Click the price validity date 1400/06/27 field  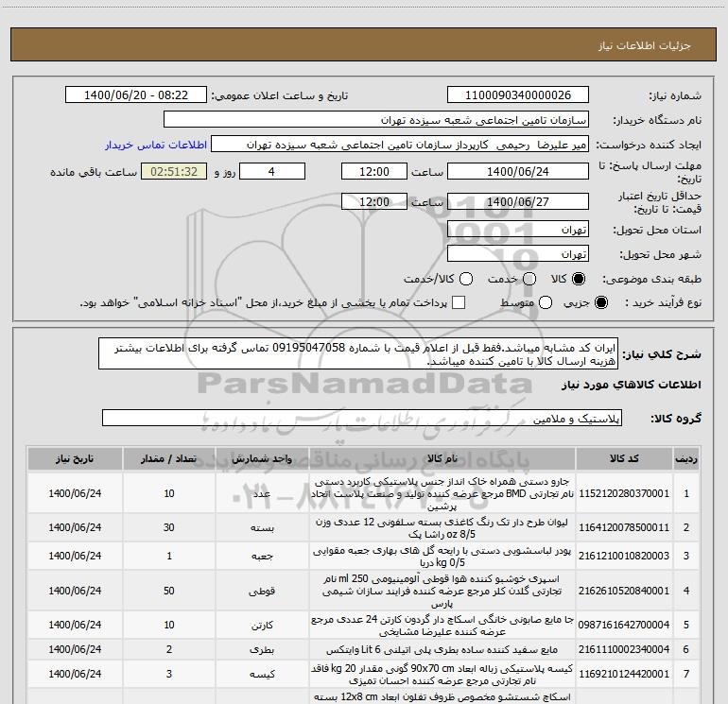point(518,202)
